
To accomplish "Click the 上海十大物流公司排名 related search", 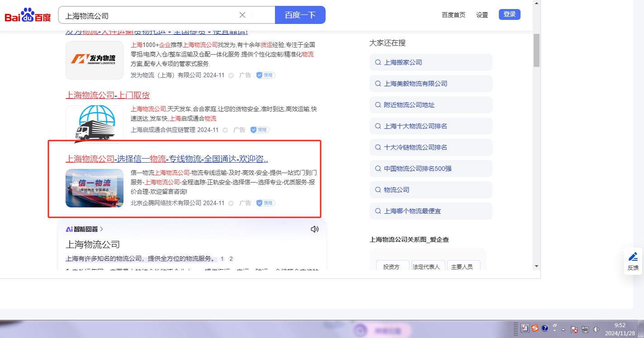I will click(415, 126).
